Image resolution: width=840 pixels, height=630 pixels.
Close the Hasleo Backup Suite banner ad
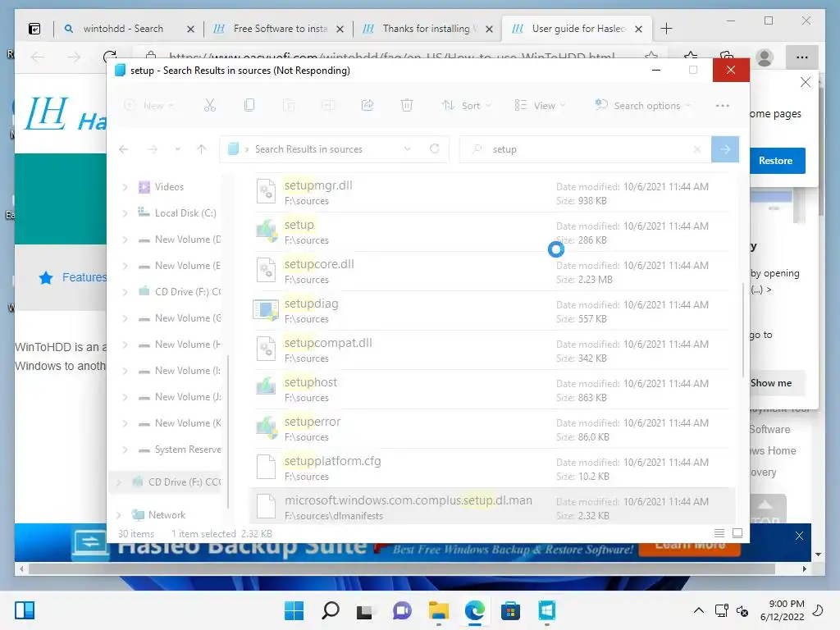point(799,536)
